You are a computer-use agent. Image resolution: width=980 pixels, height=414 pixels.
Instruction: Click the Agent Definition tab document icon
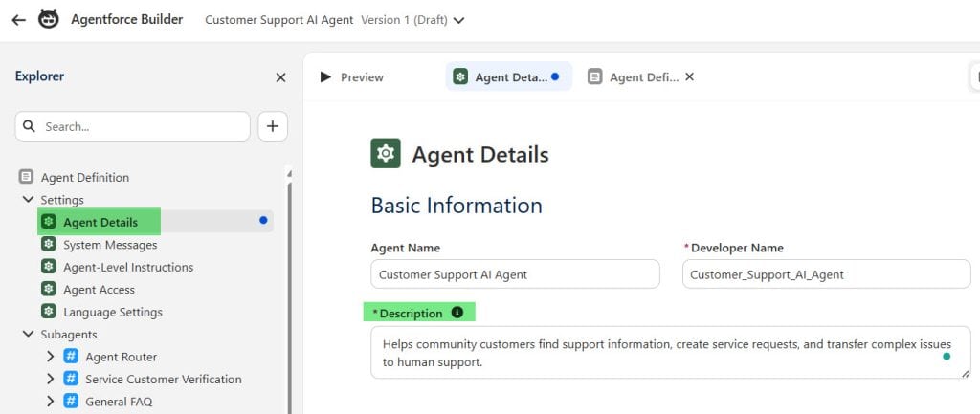pos(595,76)
